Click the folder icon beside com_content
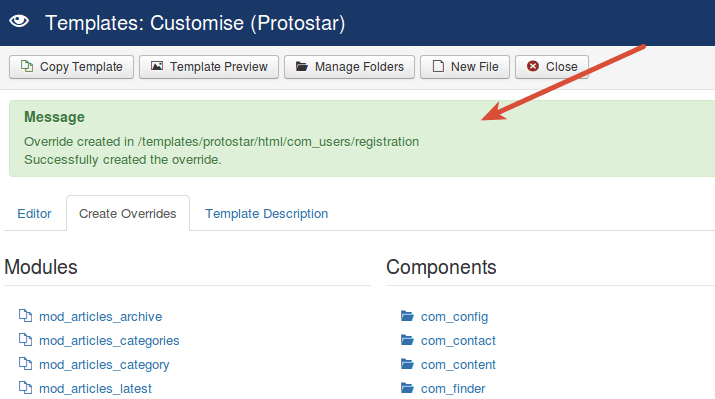The width and height of the screenshot is (715, 399). (x=407, y=364)
